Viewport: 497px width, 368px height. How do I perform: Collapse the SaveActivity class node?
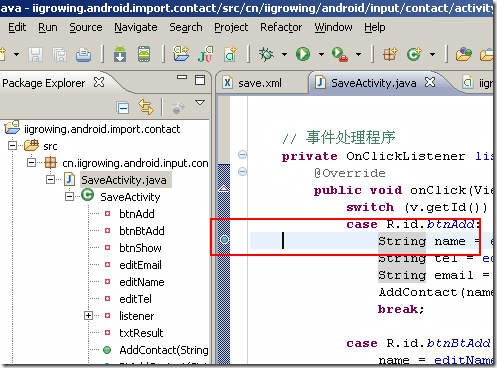point(69,197)
